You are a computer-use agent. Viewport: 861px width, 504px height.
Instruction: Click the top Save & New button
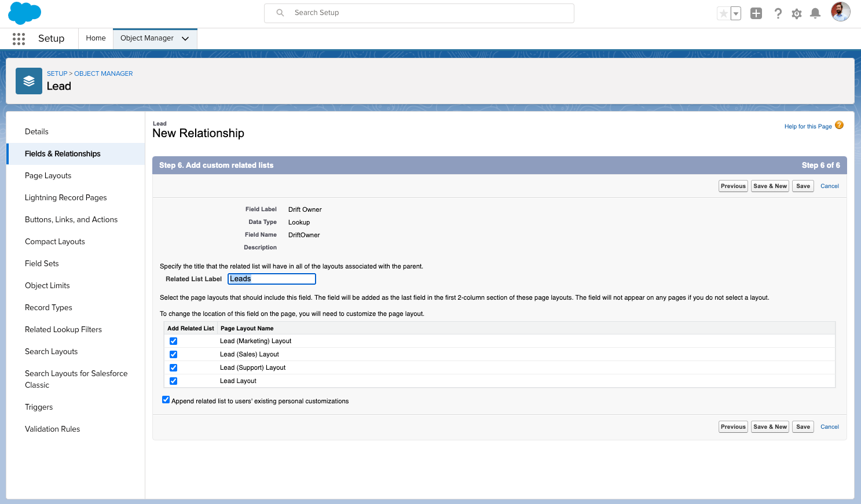point(770,186)
